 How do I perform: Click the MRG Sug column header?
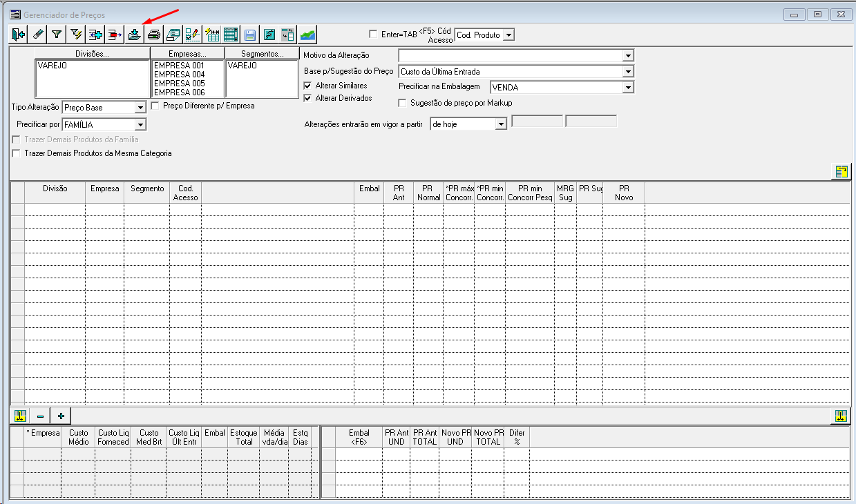(x=565, y=193)
